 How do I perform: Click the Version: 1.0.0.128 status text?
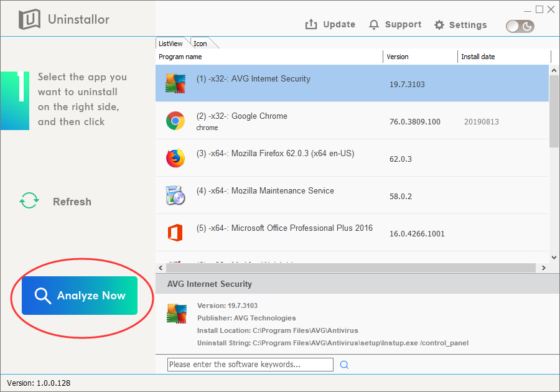click(39, 383)
